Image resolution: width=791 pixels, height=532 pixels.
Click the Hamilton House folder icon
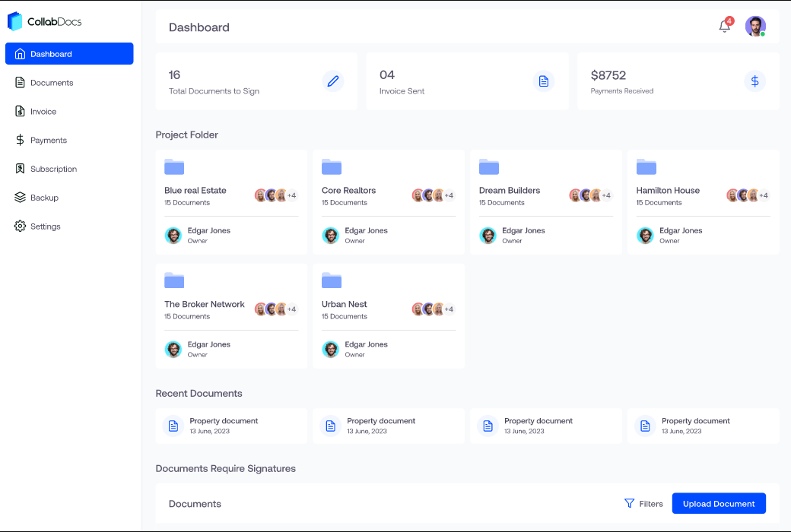[646, 167]
